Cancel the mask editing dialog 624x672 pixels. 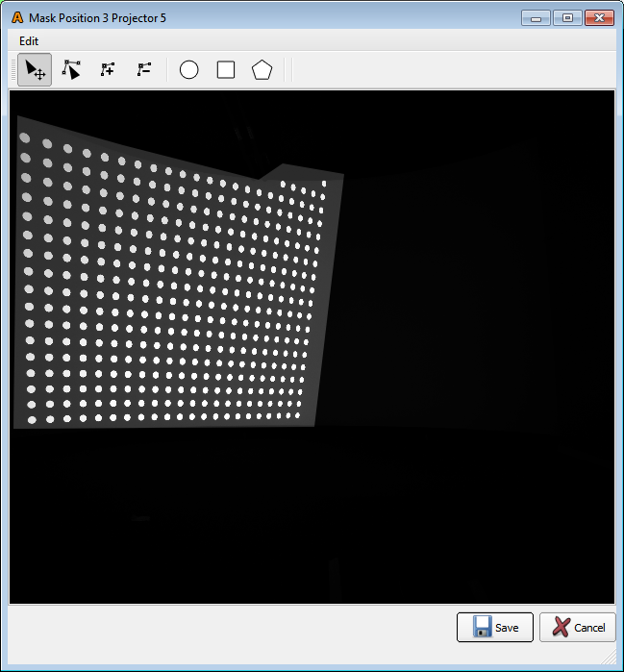[577, 627]
